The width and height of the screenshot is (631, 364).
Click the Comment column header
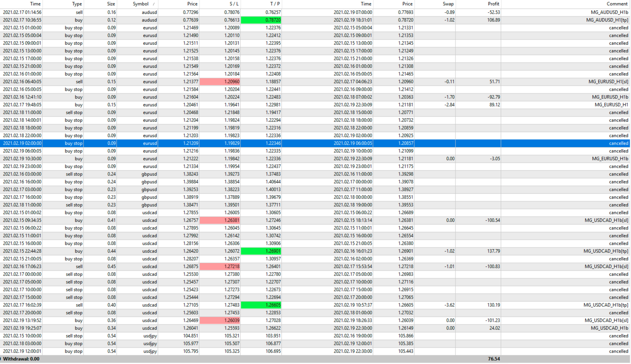click(617, 4)
